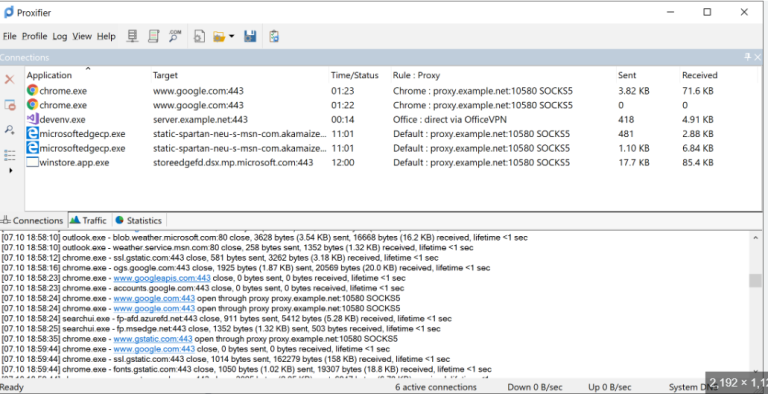Screen dimensions: 768x394
Task: Click 6 active connections in status bar
Action: (436, 387)
